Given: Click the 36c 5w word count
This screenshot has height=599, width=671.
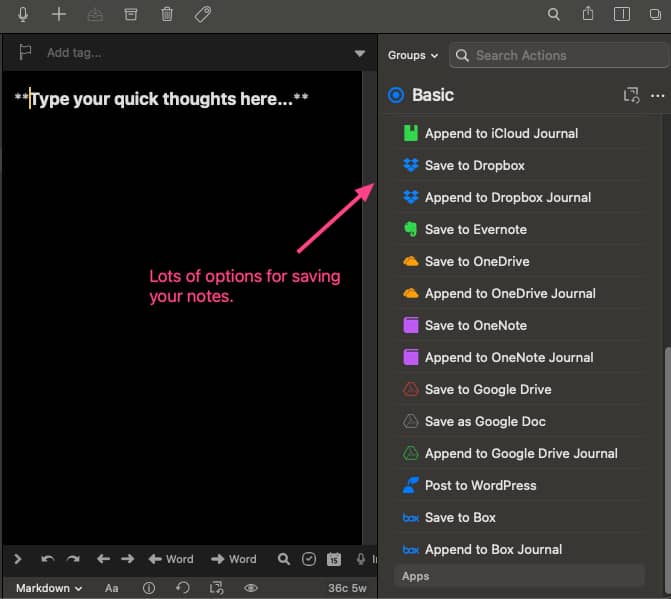Looking at the screenshot, I should tap(347, 588).
